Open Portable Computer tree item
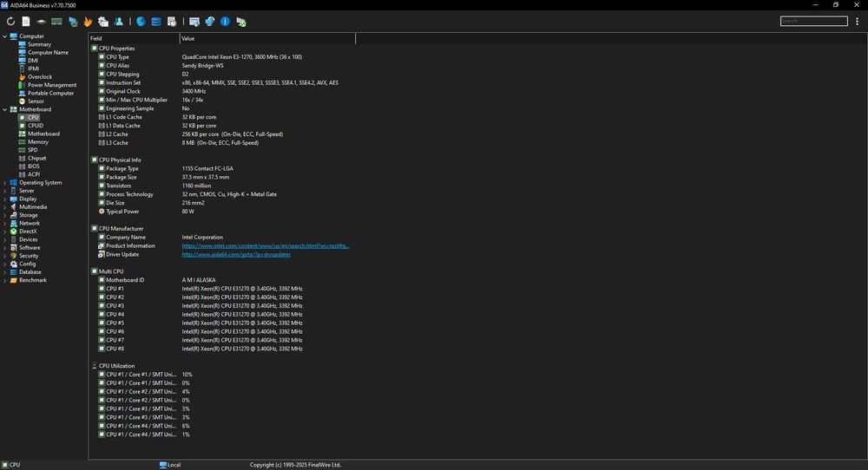Viewport: 868px width, 470px height. click(x=50, y=93)
